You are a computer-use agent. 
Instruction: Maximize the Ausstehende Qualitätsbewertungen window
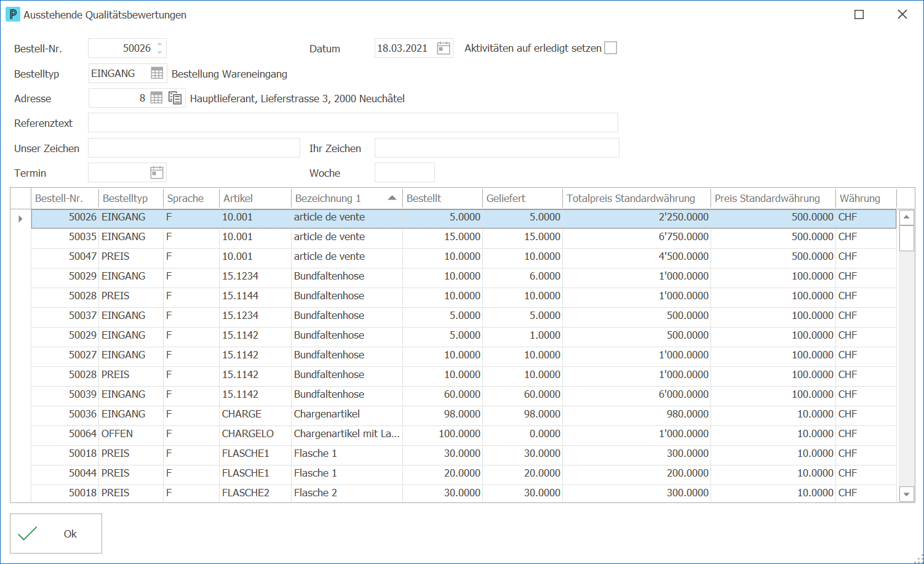pos(859,14)
